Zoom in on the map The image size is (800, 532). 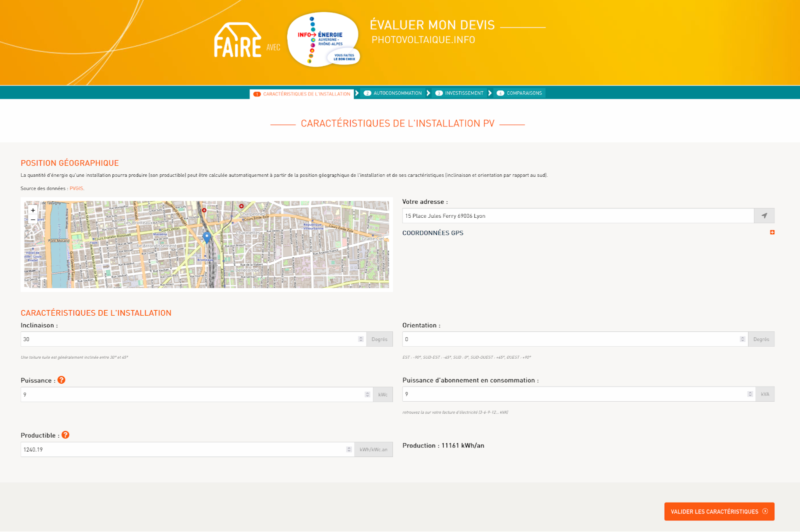click(33, 210)
